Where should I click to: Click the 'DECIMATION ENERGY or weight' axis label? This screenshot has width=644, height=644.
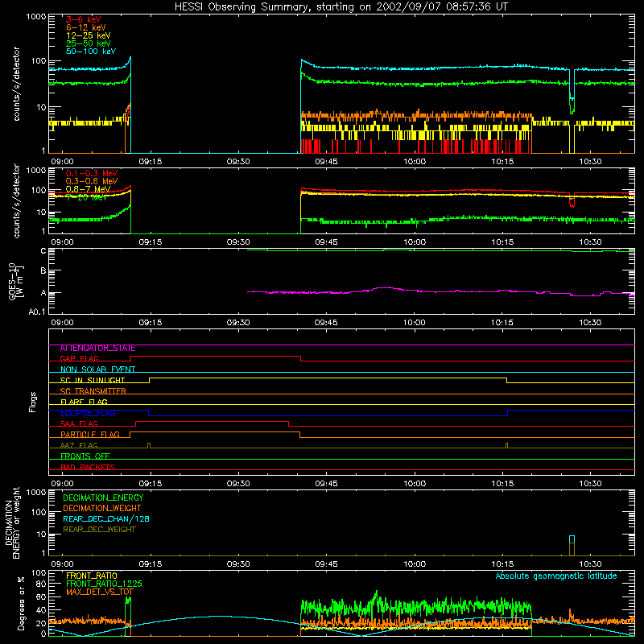12,522
